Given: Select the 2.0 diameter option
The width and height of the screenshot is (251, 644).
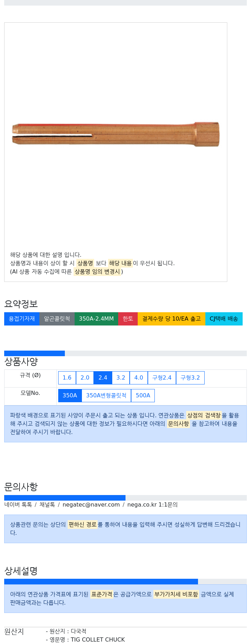Looking at the screenshot, I should coord(85,377).
